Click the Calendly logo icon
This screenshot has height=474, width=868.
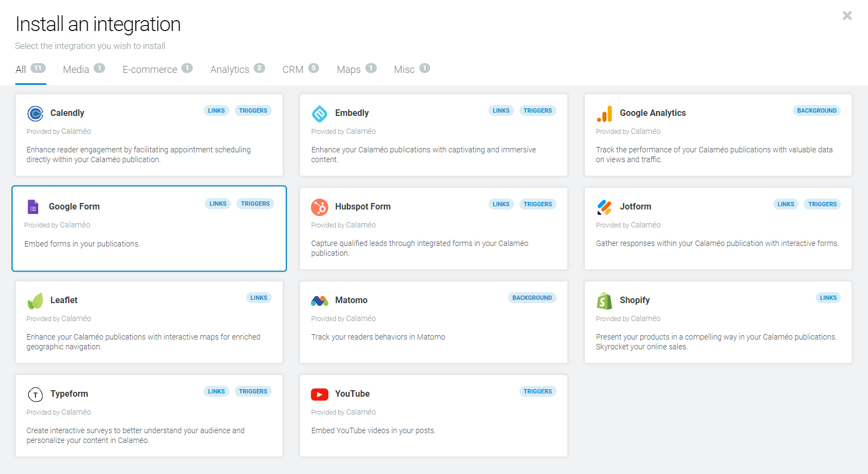coord(35,114)
